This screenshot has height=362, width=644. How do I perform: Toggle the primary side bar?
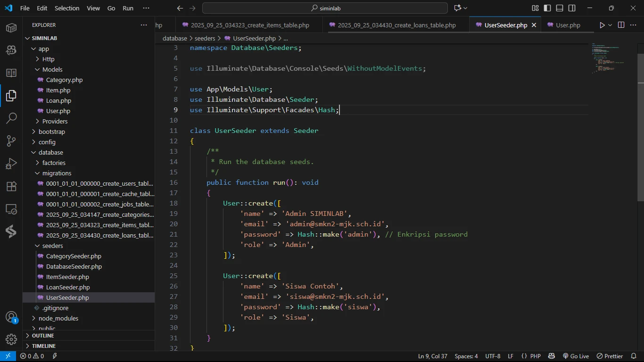pos(547,8)
